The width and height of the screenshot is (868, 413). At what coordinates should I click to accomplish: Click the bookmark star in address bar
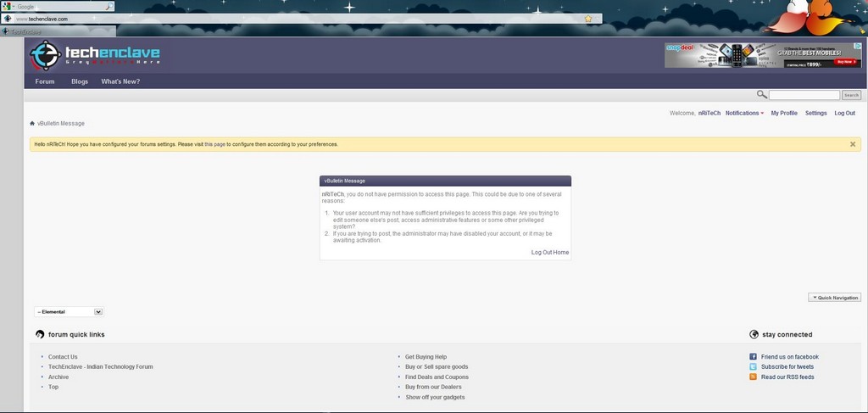coord(588,19)
